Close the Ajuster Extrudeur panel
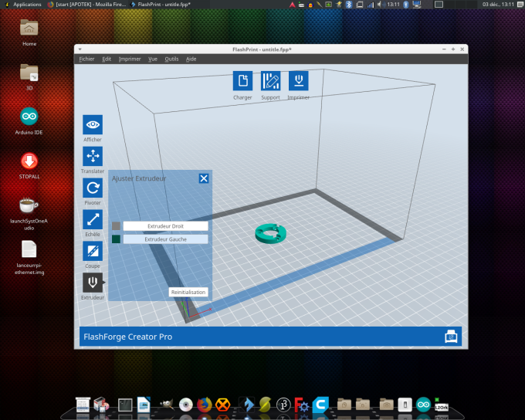This screenshot has height=420, width=525. click(204, 178)
